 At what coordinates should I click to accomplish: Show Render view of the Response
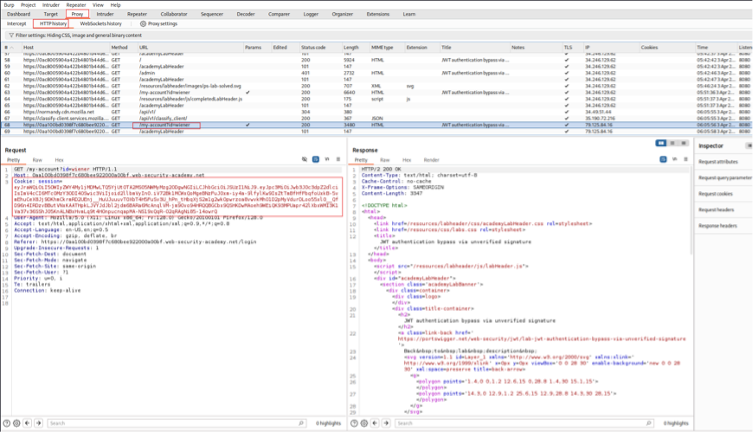pos(431,160)
